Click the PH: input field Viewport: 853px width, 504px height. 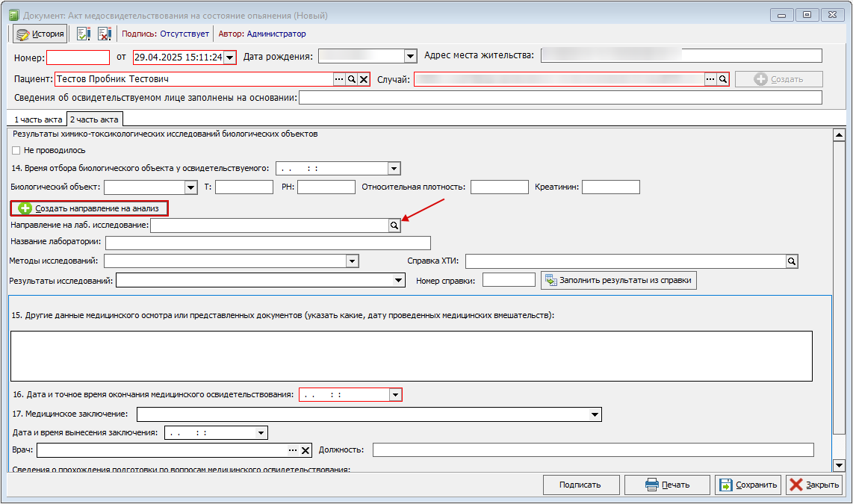click(326, 187)
